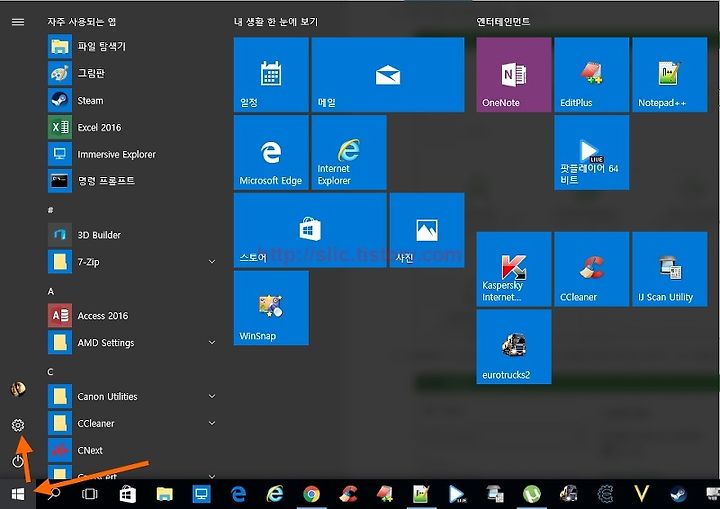Viewport: 720px width, 509px height.
Task: Open Euro Truck icon on the taskbar
Action: point(568,494)
